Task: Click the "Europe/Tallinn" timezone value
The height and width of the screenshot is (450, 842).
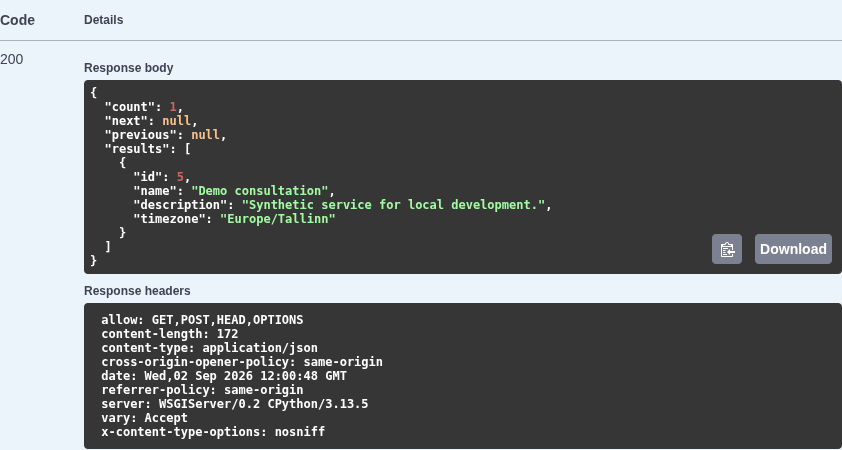Action: coord(278,219)
